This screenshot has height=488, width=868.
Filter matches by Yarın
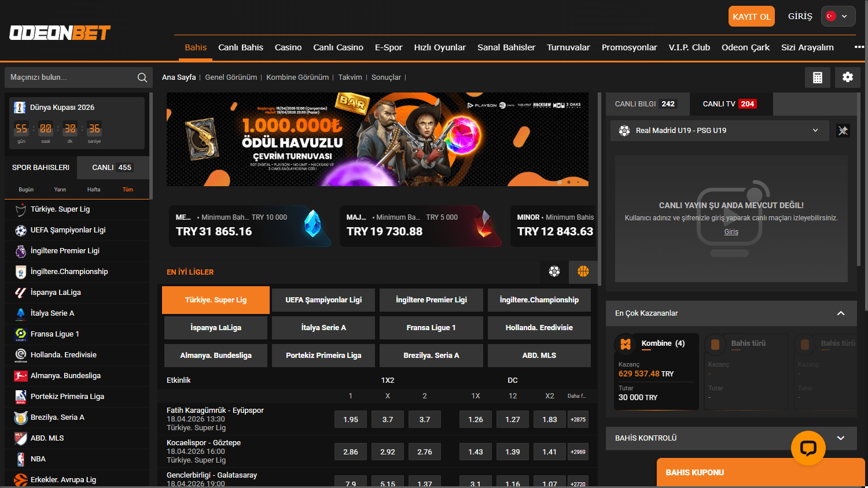coord(60,190)
